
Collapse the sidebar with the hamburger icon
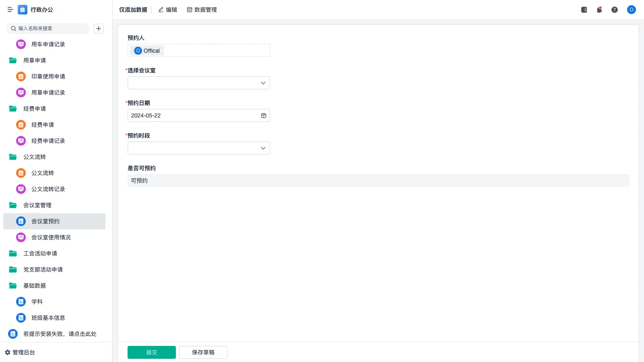tap(10, 10)
